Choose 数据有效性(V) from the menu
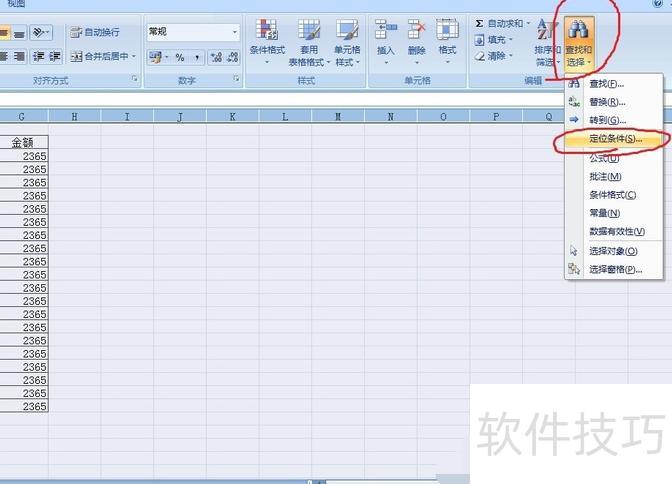The height and width of the screenshot is (484, 672). tap(614, 231)
